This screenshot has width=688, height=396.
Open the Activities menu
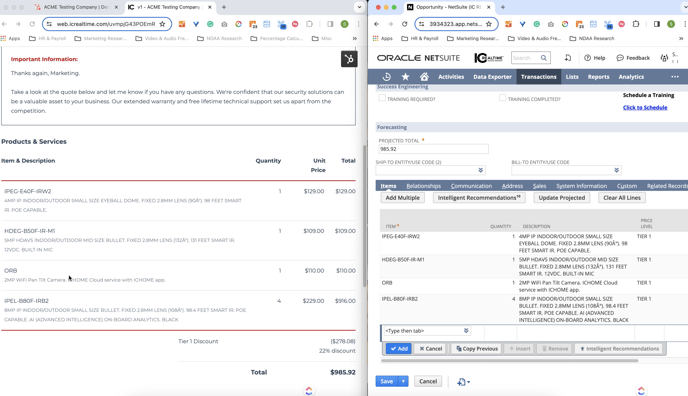[x=451, y=77]
